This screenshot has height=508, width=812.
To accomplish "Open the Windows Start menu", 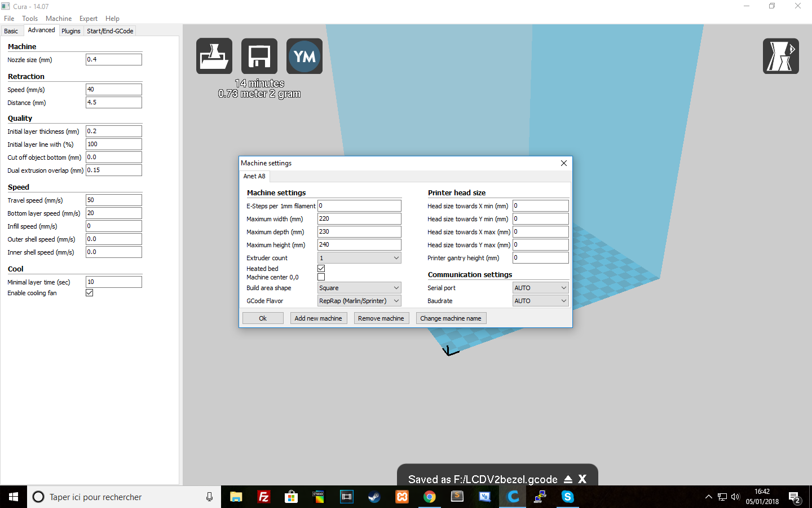I will (14, 497).
